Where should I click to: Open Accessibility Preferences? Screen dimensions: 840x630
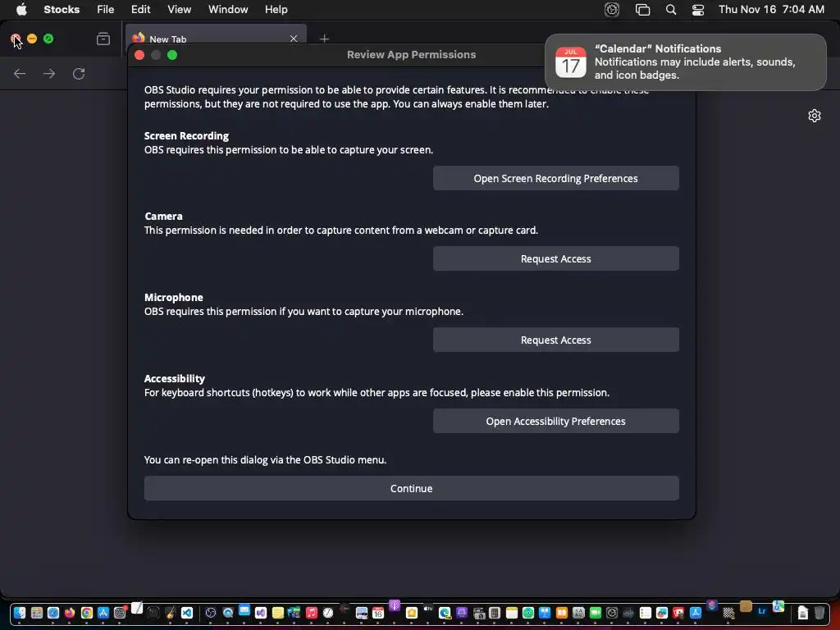555,422
